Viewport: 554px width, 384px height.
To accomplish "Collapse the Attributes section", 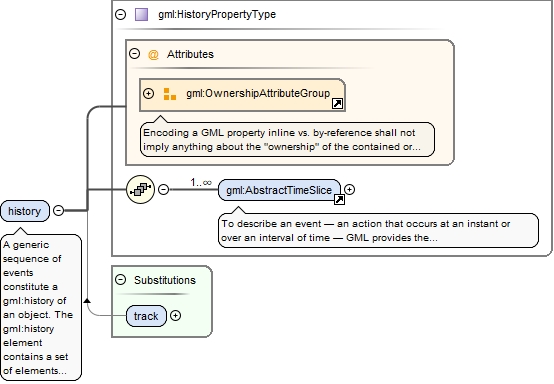I will pos(134,54).
